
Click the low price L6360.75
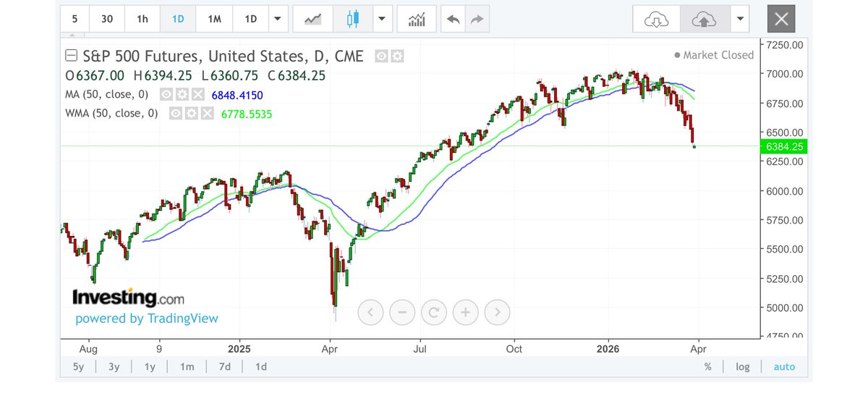[x=230, y=75]
